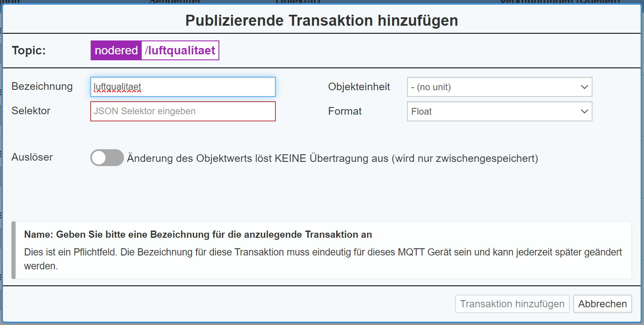Click the Selektor label
Screen dimensions: 644x325
[x=31, y=111]
